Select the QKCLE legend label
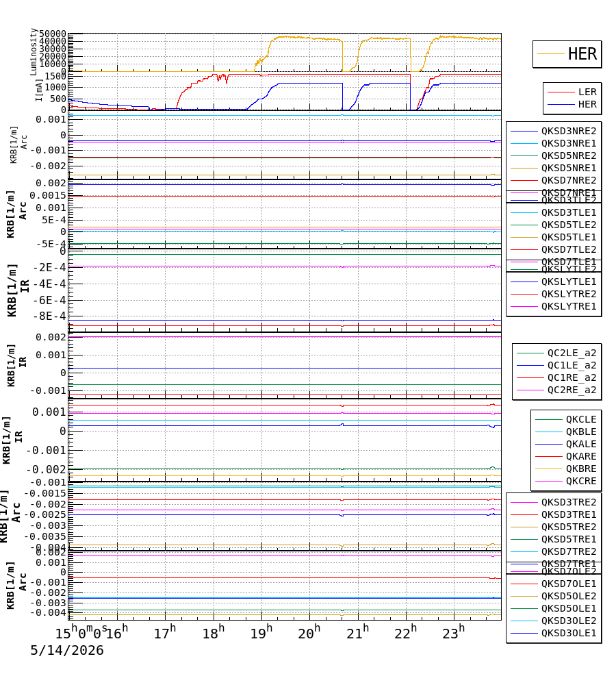This screenshot has height=674, width=616. pos(581,419)
